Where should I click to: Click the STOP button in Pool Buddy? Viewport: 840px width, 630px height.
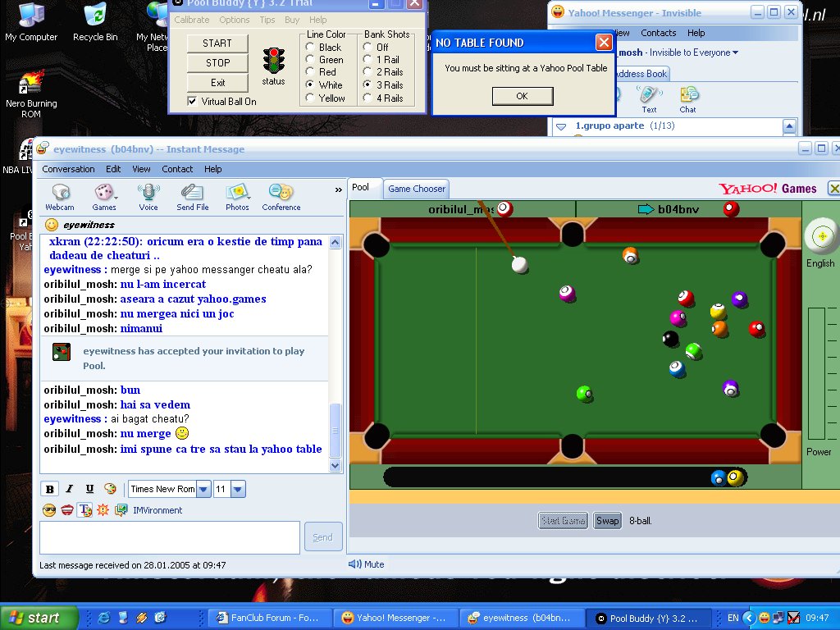(x=217, y=62)
